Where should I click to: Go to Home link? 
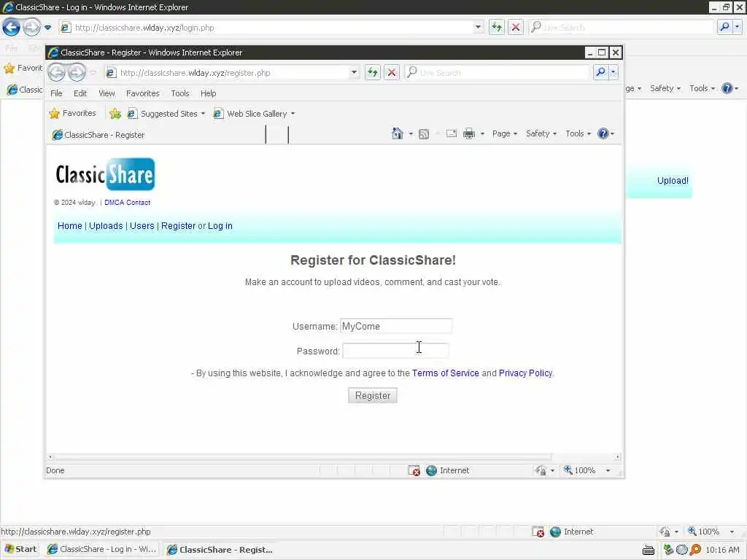tap(69, 226)
